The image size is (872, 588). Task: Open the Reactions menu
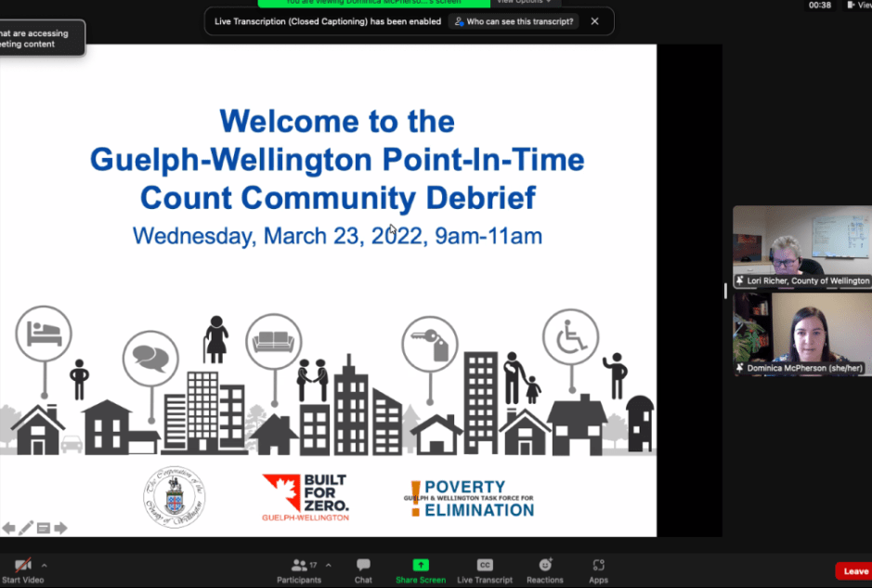(545, 569)
